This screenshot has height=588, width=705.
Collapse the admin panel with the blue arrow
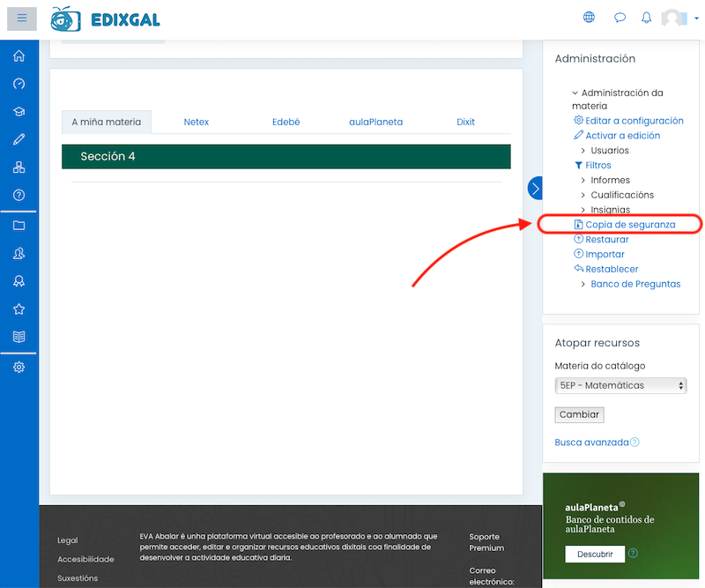[535, 188]
